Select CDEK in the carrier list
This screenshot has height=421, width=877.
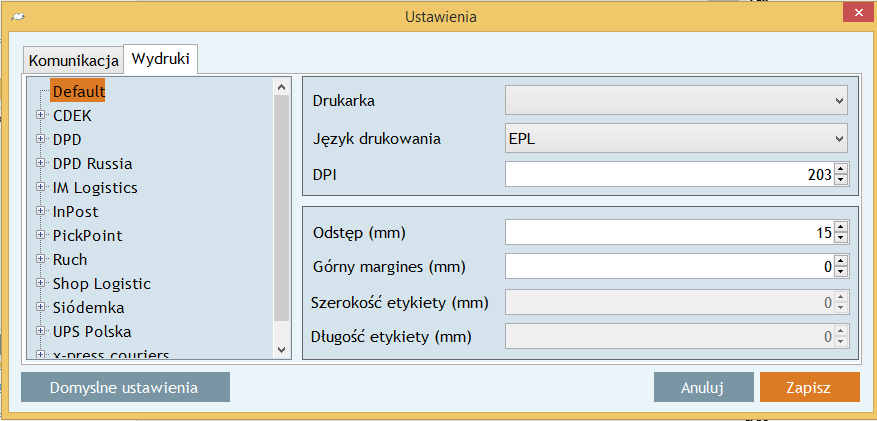coord(72,116)
